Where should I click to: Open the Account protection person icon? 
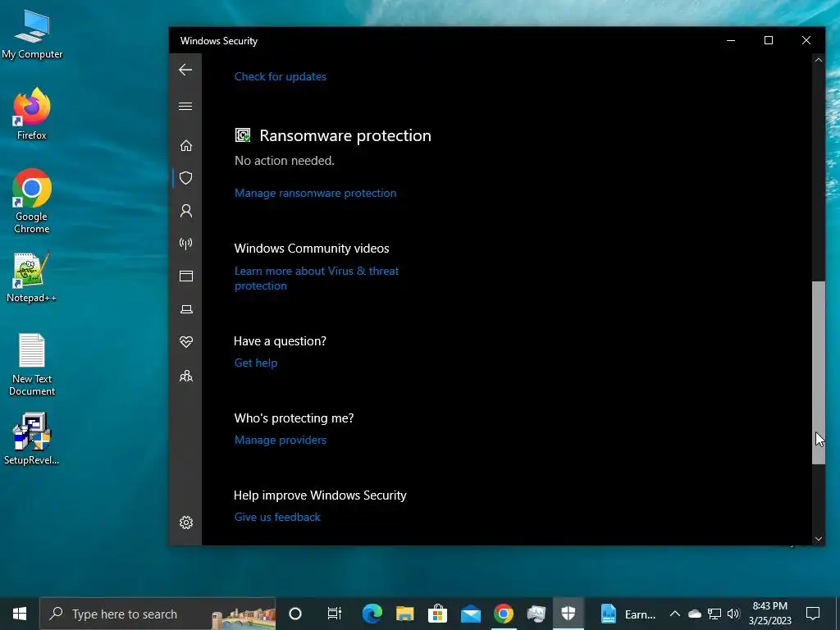pos(186,211)
